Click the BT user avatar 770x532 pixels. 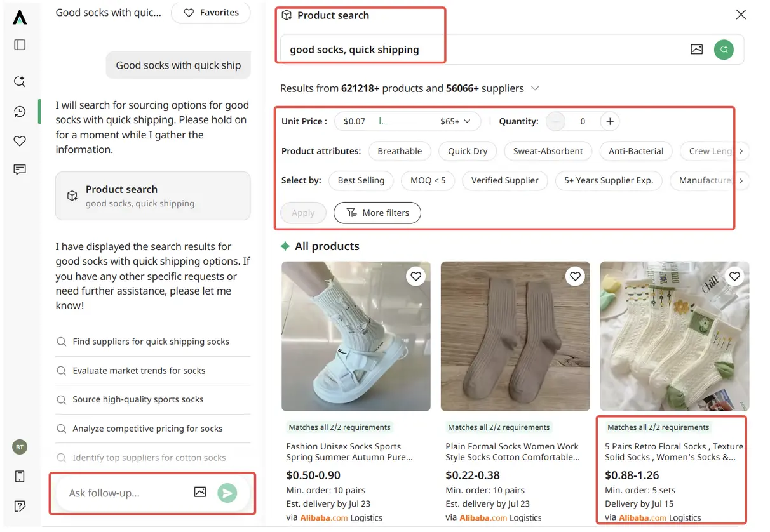(20, 447)
